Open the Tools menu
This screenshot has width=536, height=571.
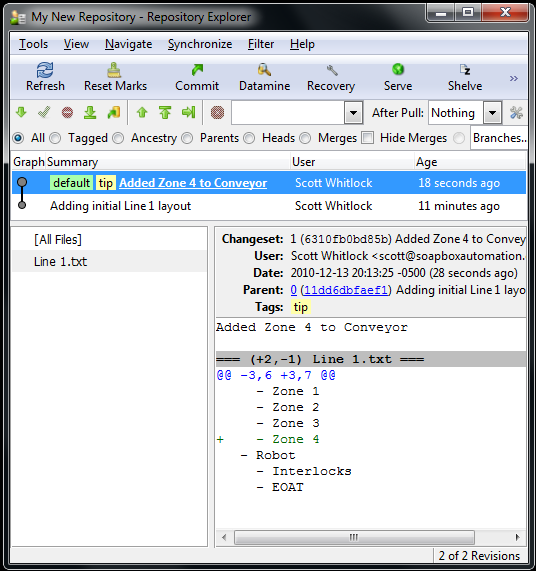click(33, 44)
